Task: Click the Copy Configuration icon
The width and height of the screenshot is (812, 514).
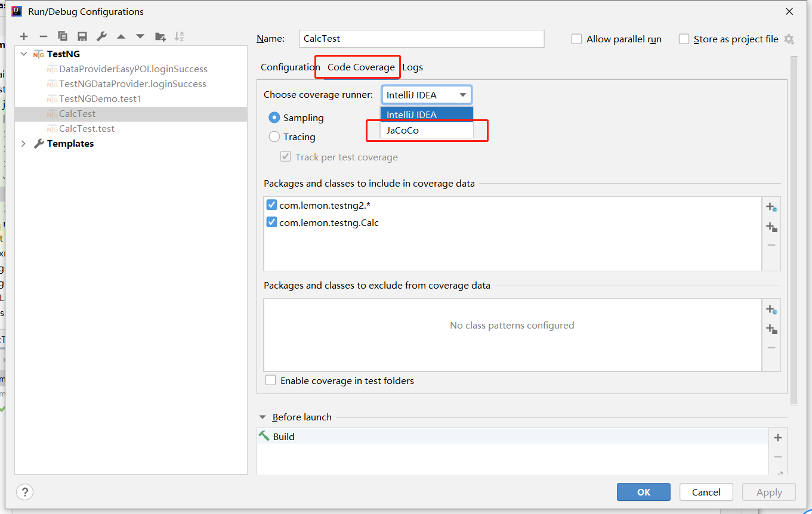Action: click(x=63, y=37)
